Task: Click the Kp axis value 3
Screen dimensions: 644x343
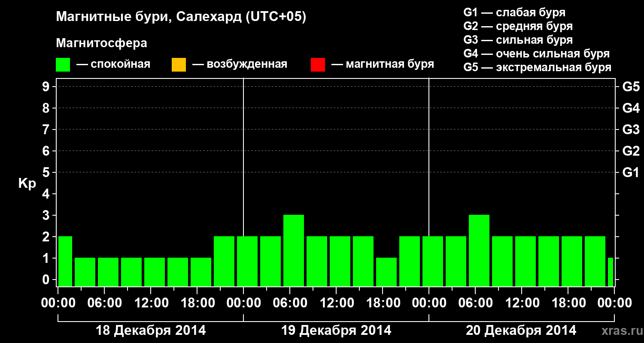Action: pyautogui.click(x=47, y=215)
